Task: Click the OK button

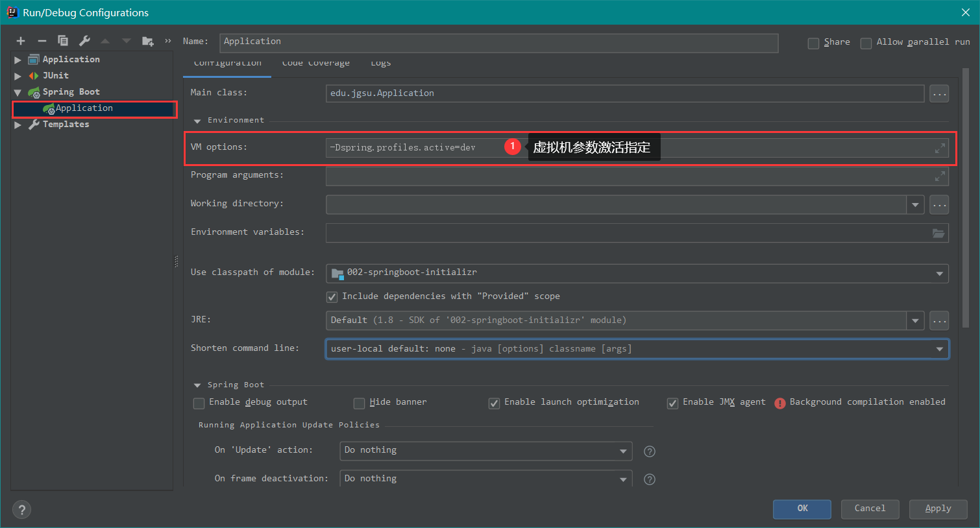Action: [x=802, y=509]
